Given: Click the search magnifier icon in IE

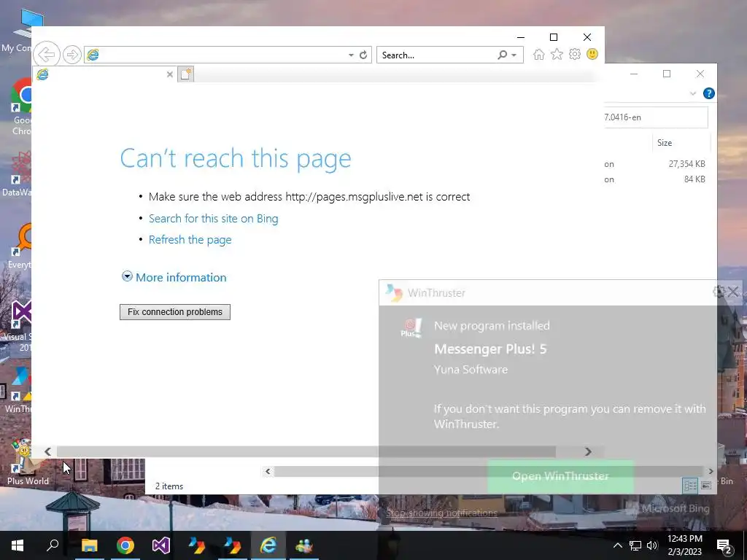Looking at the screenshot, I should tap(502, 55).
